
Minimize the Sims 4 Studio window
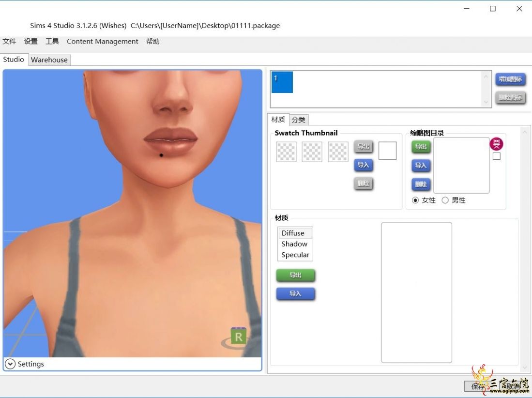click(x=467, y=9)
